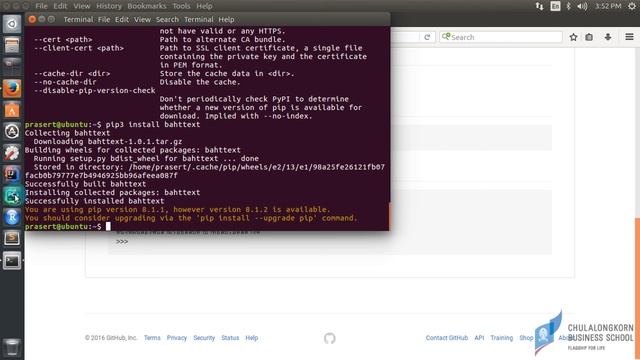This screenshot has width=640, height=360.
Task: Open Firefox Tools menu in top bar
Action: (181, 6)
